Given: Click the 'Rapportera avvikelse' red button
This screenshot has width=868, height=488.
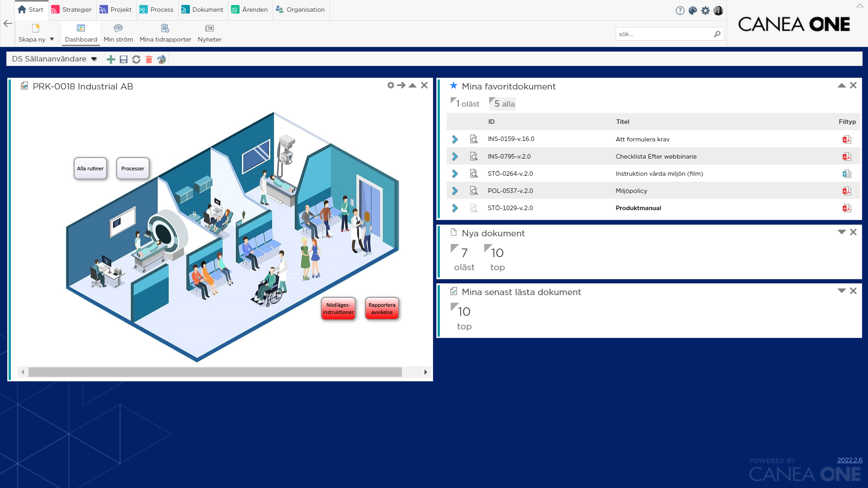Looking at the screenshot, I should pos(382,309).
